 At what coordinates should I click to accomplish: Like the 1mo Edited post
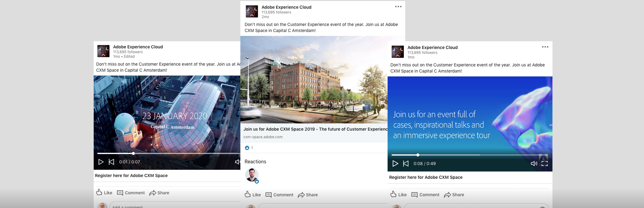pyautogui.click(x=104, y=193)
